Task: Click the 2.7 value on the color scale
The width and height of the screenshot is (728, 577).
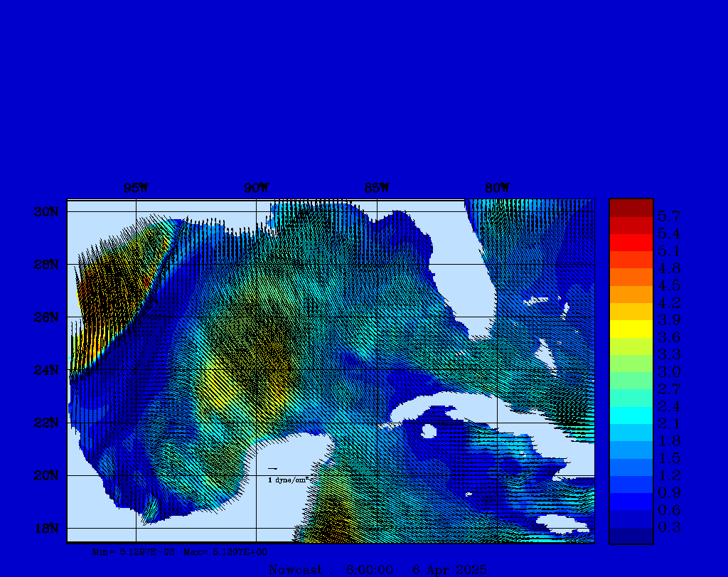Action: (x=669, y=389)
